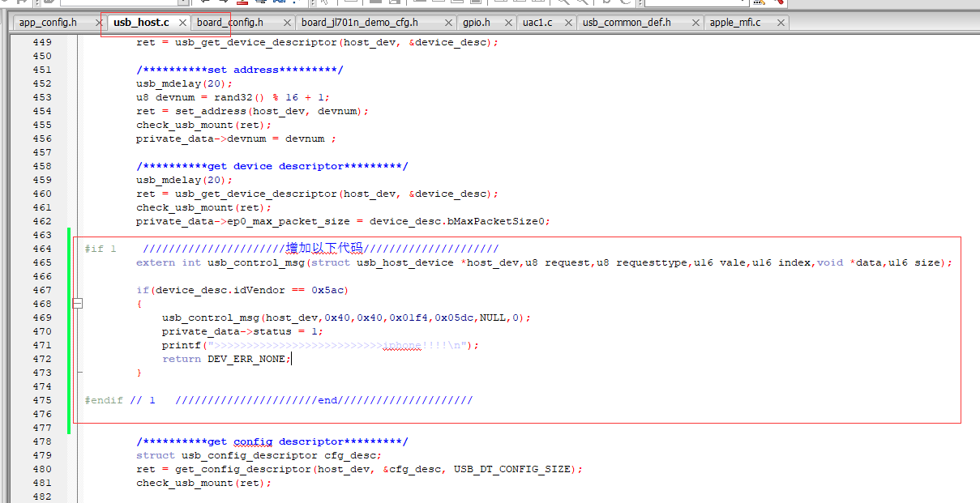
Task: Switch to the app_config.h tab
Action: pos(48,23)
